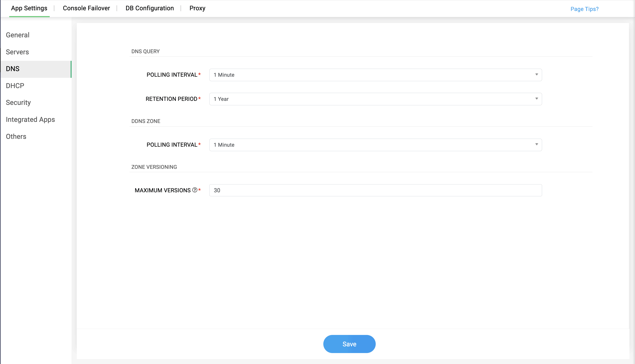Click the Maximum Versions input field
The height and width of the screenshot is (364, 635).
pos(375,190)
